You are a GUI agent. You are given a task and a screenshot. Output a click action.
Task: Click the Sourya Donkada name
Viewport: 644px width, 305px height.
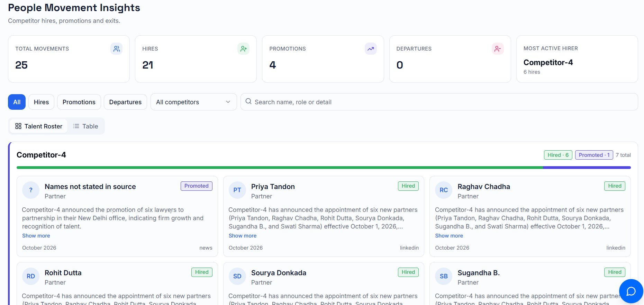(279, 273)
